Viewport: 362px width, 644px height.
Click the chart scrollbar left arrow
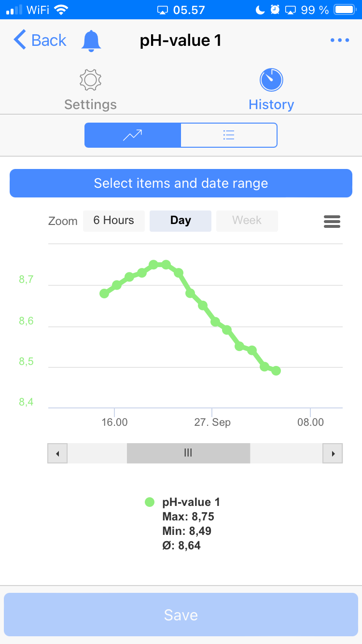(57, 454)
